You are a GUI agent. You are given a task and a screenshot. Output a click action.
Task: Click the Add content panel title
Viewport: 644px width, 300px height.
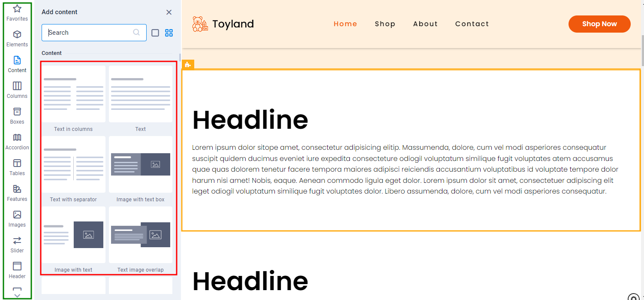point(60,12)
